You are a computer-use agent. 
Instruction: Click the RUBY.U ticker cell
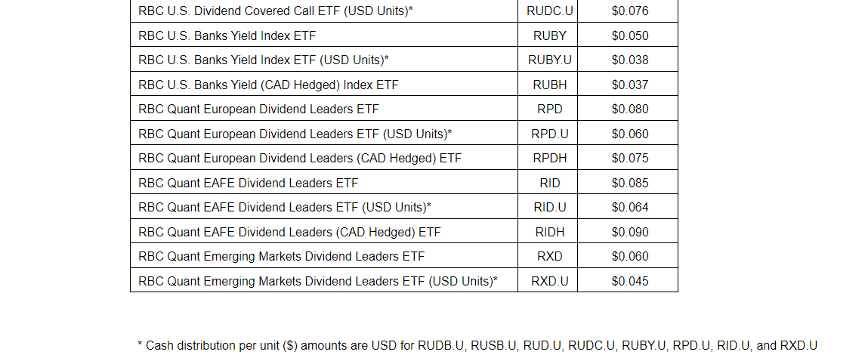tap(549, 60)
